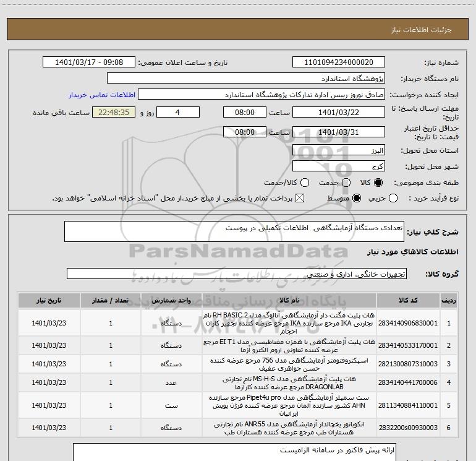
Task: Click the response deadline time 08:00 field
Action: coord(245,112)
